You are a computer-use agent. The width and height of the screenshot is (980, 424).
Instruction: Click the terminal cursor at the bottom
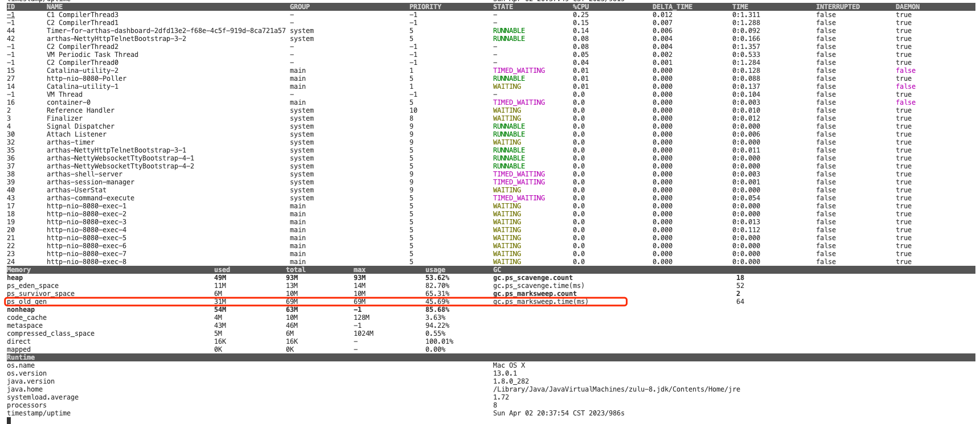pos(9,421)
